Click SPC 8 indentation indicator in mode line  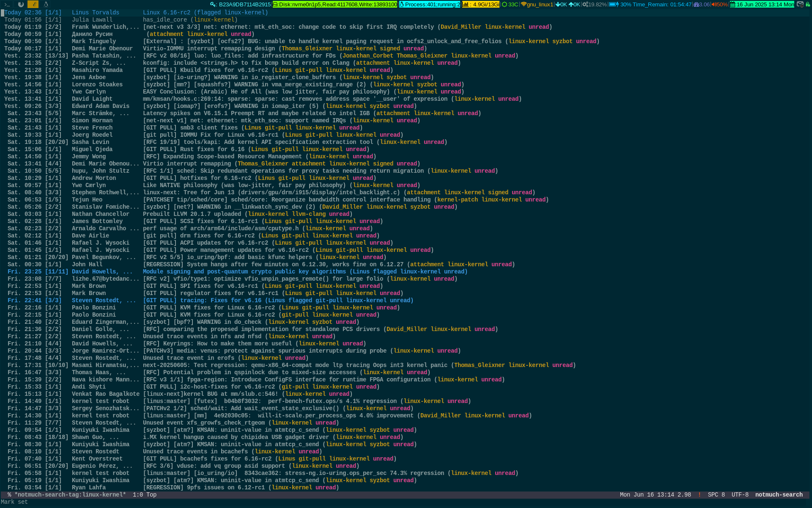coord(716,494)
